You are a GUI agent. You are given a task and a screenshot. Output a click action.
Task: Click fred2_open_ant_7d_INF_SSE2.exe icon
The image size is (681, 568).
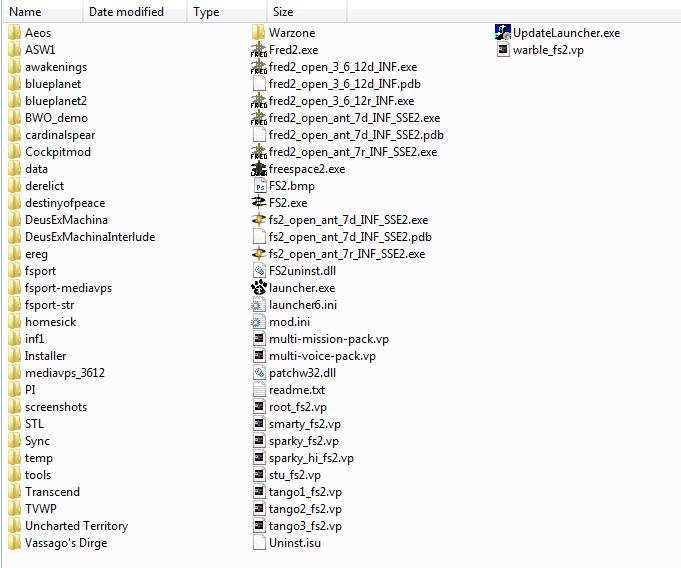[x=259, y=117]
